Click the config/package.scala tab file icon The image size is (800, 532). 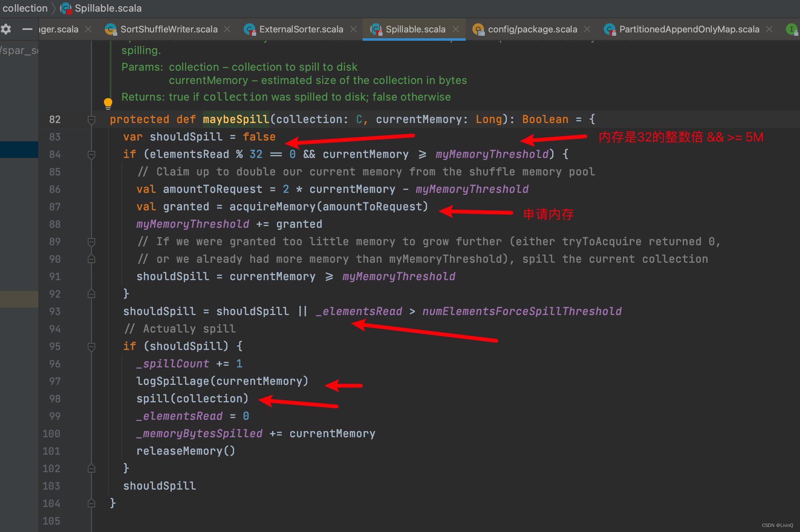(x=478, y=29)
